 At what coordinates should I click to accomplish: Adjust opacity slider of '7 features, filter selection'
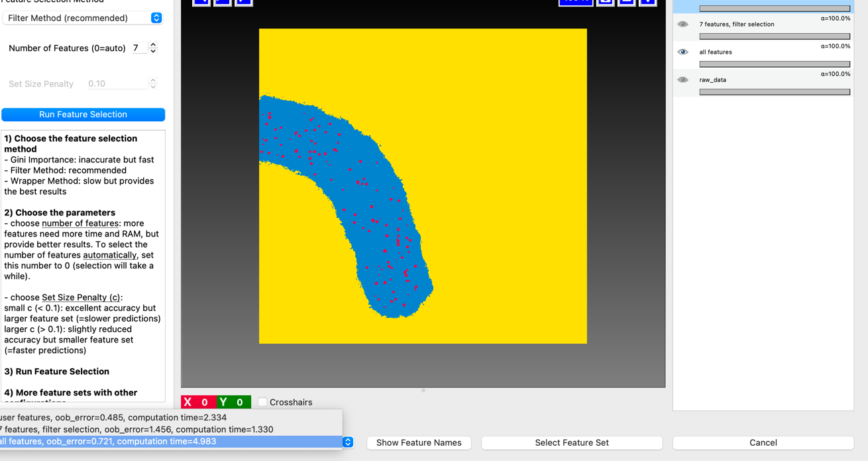point(775,36)
